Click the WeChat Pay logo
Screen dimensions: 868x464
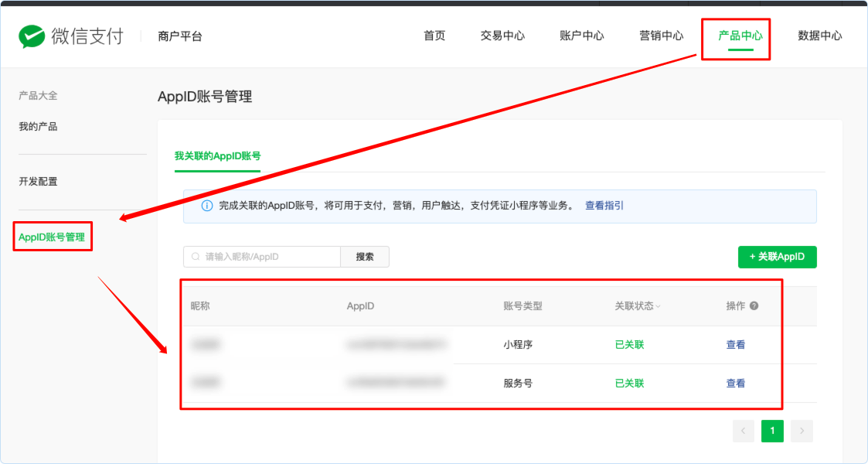(70, 36)
